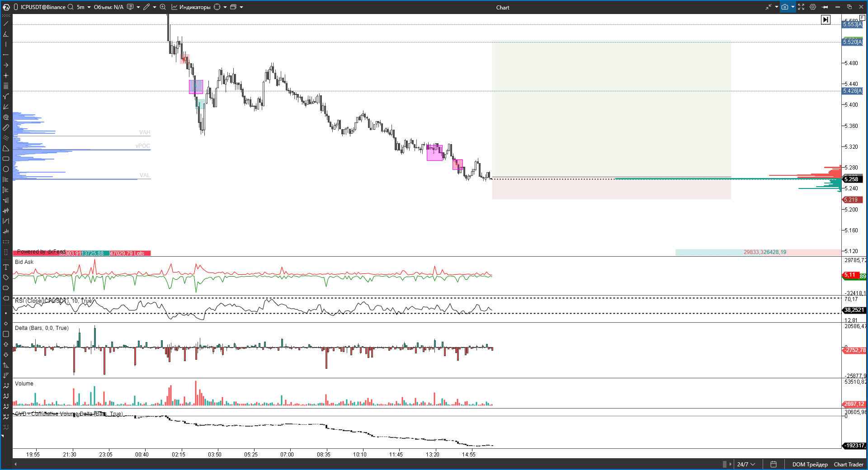
Task: Click the scroll-left arrow at bottom bar
Action: tap(16, 464)
